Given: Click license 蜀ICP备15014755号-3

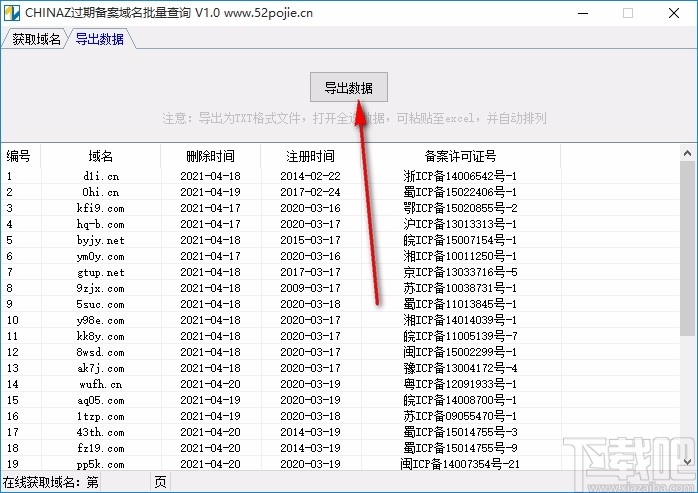Looking at the screenshot, I should [460, 432].
